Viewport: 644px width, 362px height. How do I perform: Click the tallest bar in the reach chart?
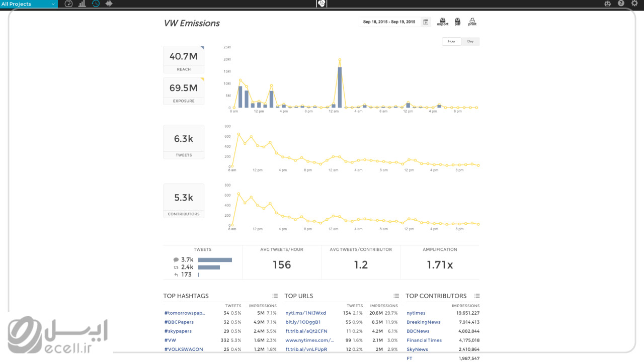[340, 87]
